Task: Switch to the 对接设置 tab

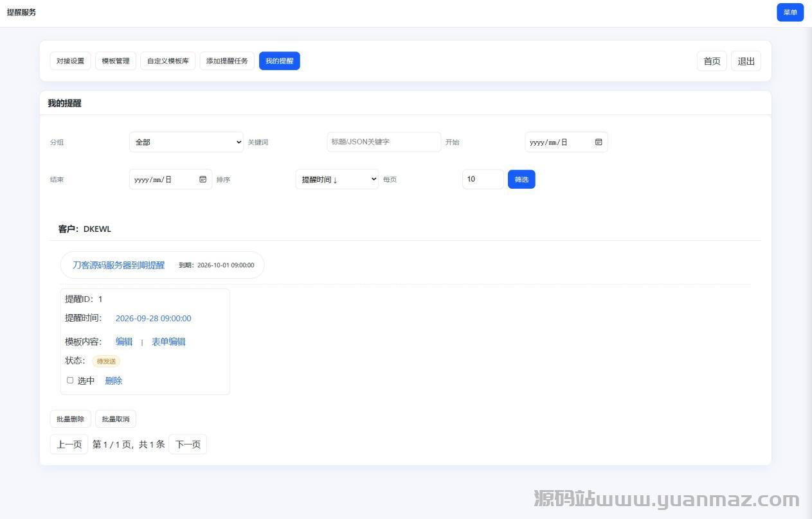Action: pos(70,61)
